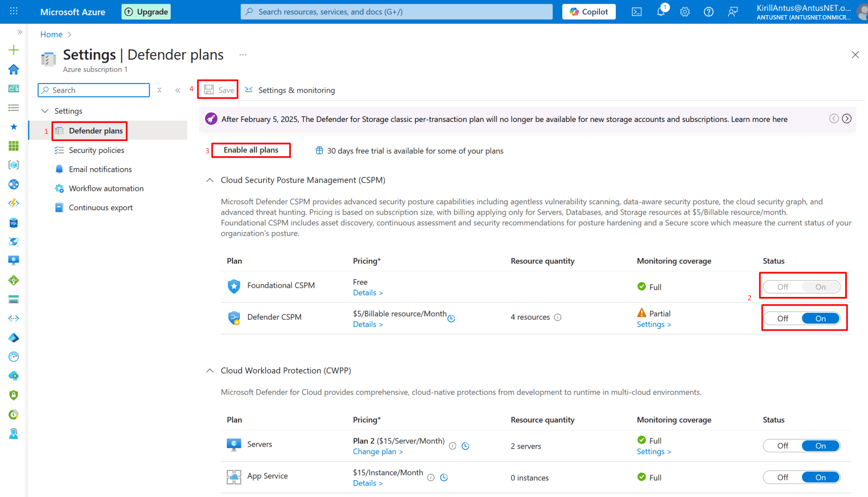
Task: Select Workflow automation in sidebar
Action: (x=106, y=189)
